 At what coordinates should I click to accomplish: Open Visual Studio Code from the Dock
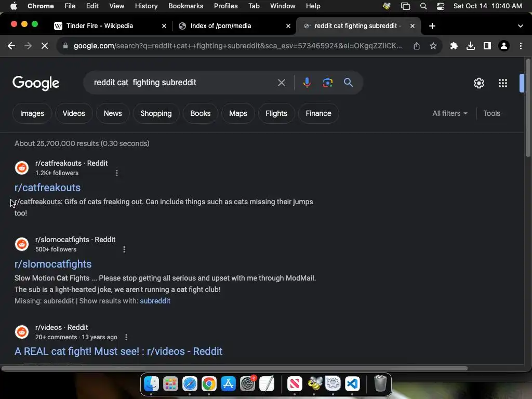(352, 384)
